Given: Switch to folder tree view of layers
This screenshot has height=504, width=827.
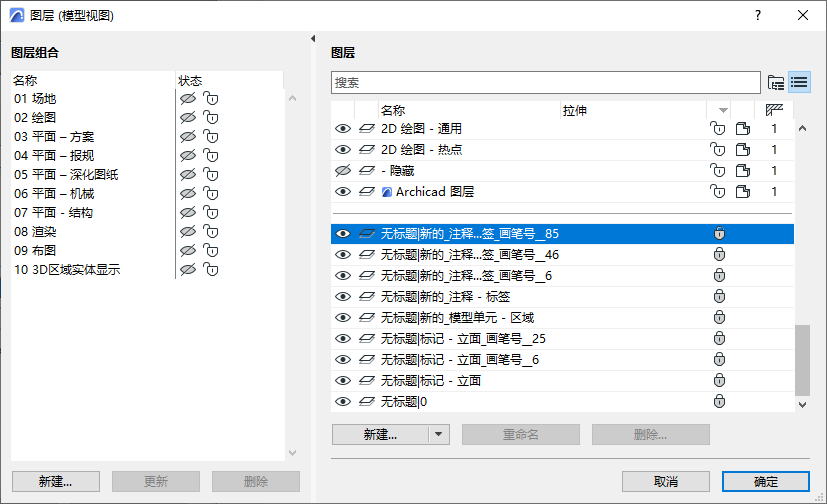Looking at the screenshot, I should coord(776,83).
